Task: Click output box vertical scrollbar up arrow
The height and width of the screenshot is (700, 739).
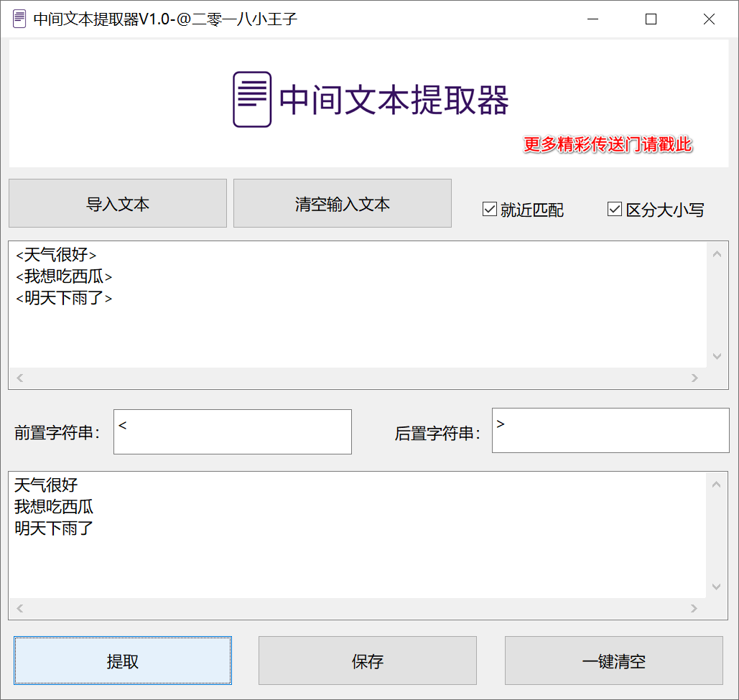Action: click(x=717, y=485)
